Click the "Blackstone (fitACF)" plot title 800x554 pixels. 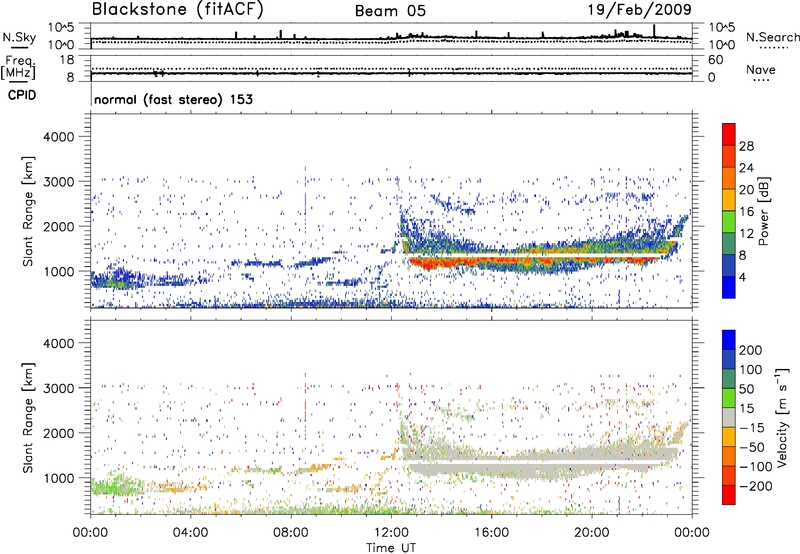[178, 10]
